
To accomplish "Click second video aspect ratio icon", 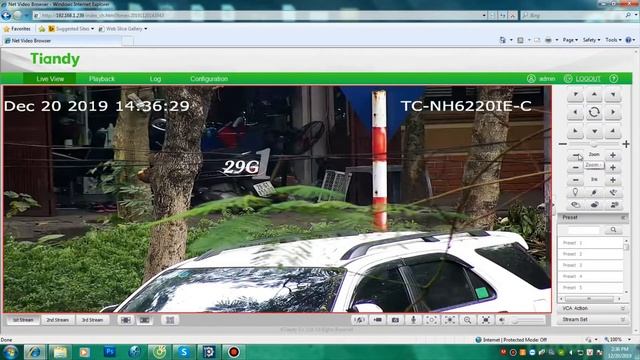I will (x=144, y=320).
